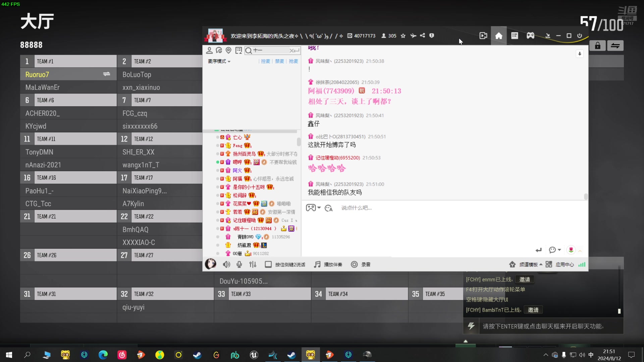Select TEAM #32 header in lobby

(x=165, y=294)
